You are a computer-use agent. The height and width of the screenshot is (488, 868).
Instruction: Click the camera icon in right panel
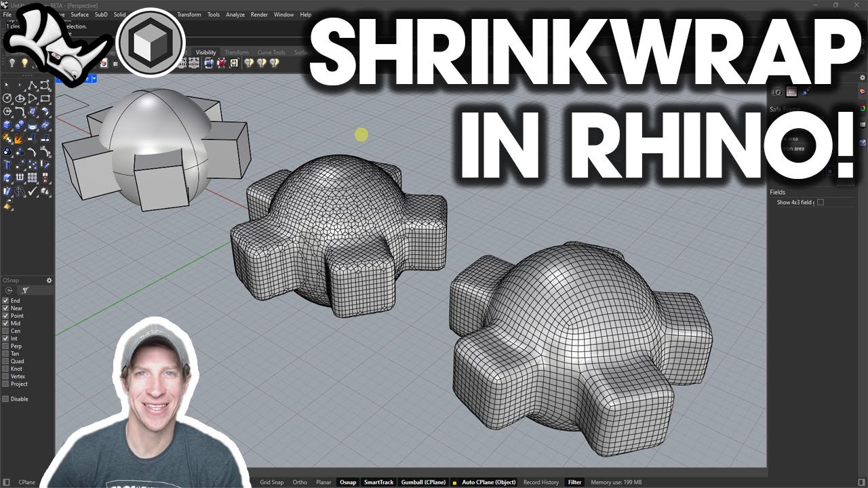(777, 92)
